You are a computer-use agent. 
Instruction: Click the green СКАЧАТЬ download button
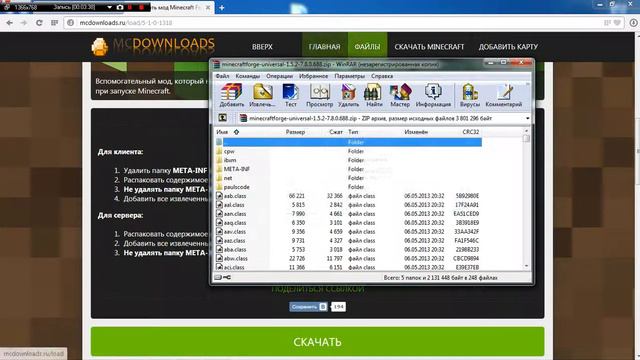[x=318, y=342]
